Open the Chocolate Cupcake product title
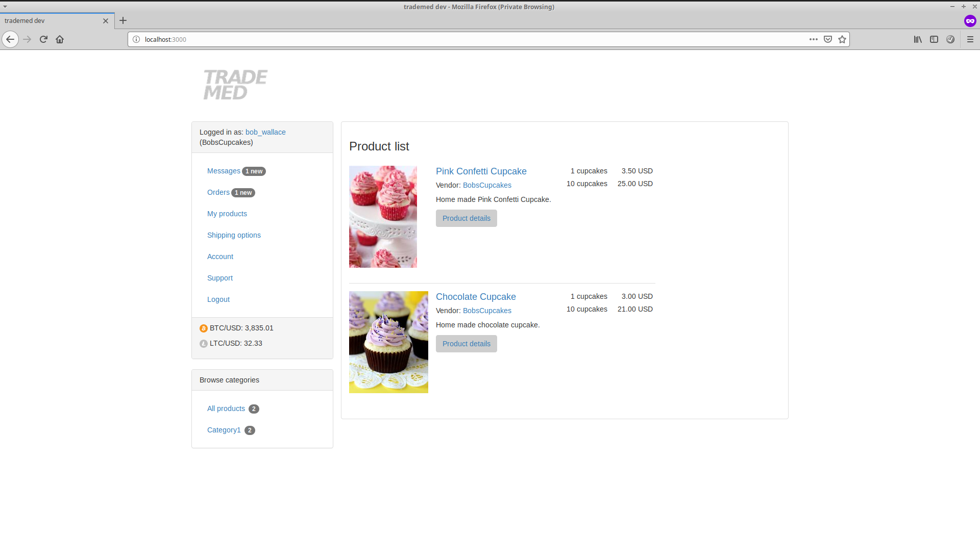The width and height of the screenshot is (980, 538). tap(476, 297)
